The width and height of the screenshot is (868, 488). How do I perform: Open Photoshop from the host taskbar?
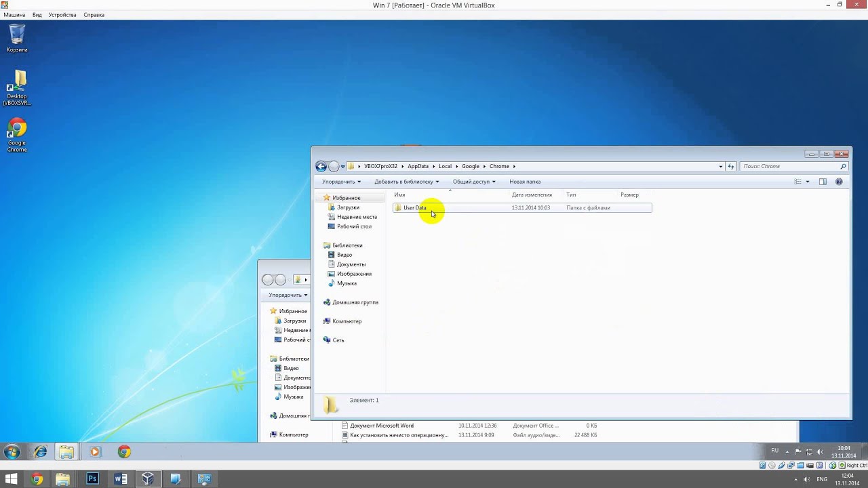[x=92, y=479]
